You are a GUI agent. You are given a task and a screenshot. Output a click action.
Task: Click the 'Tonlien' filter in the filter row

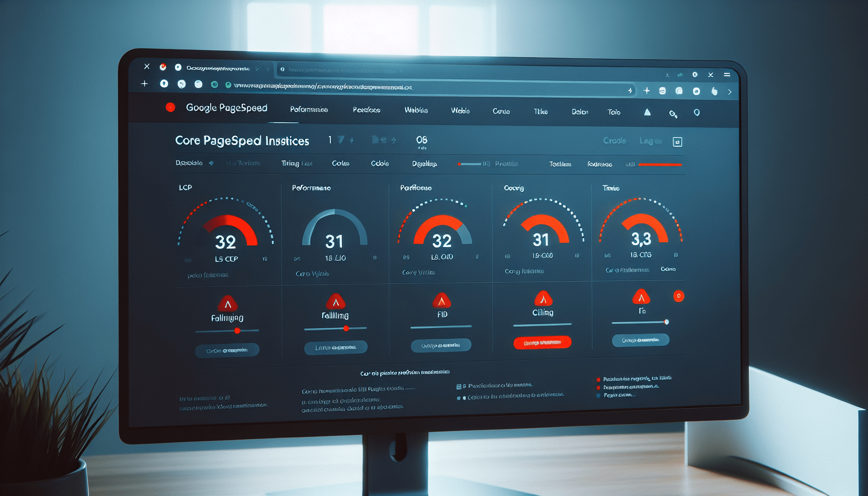tap(560, 165)
